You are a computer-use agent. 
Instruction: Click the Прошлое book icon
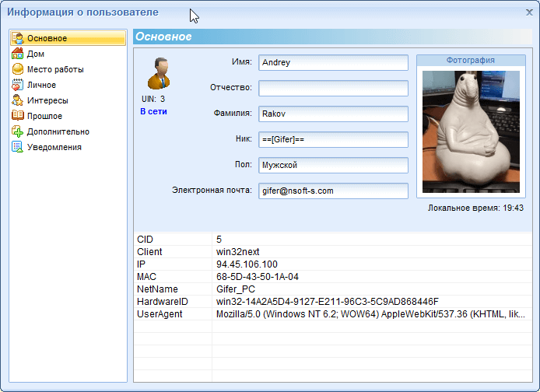point(18,116)
